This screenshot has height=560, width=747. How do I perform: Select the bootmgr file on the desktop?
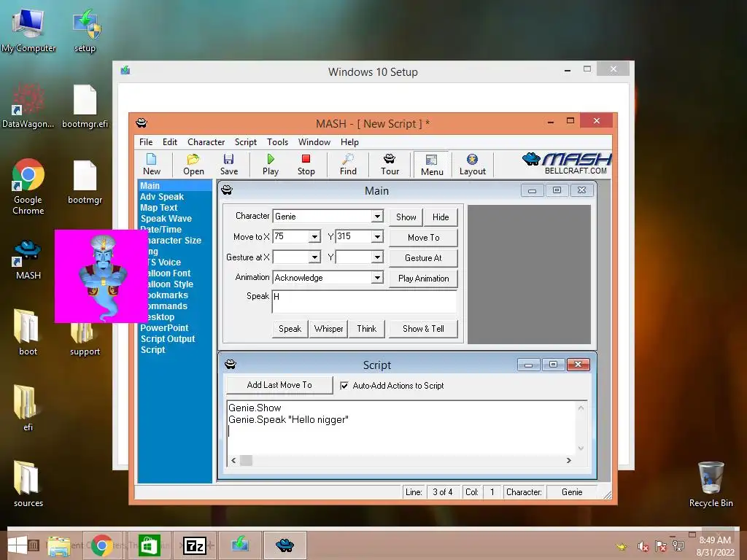point(85,183)
